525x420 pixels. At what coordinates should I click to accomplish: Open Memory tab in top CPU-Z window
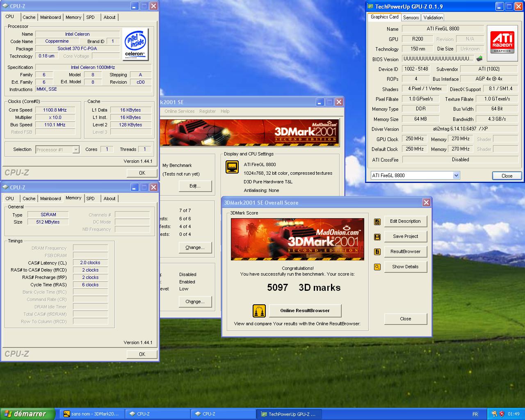pos(73,17)
